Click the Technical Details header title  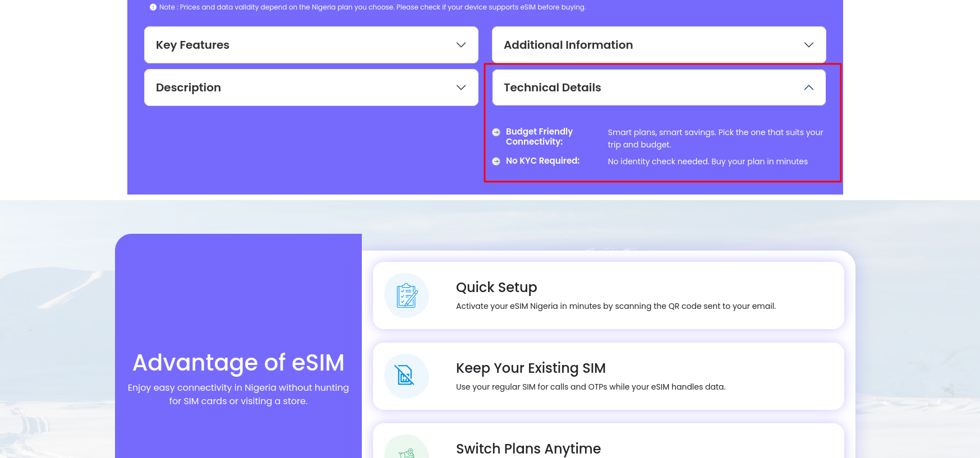point(552,87)
